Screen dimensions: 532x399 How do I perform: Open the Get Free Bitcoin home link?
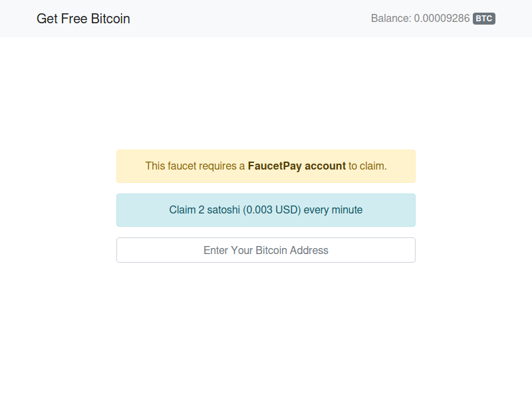click(x=83, y=19)
